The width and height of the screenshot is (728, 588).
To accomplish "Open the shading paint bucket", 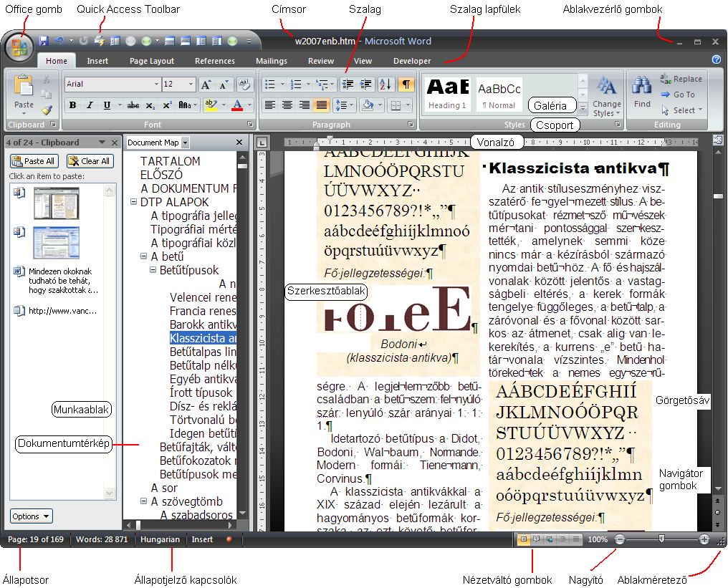I will tap(368, 105).
